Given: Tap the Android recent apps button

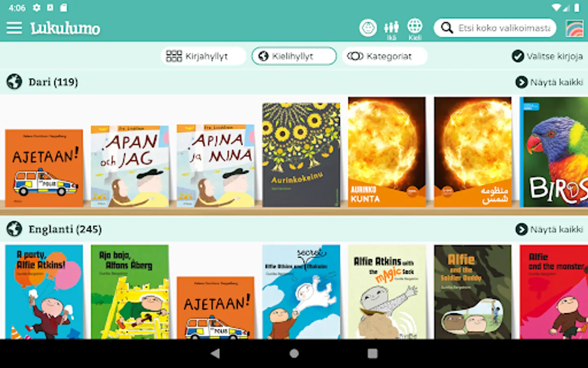Looking at the screenshot, I should tap(372, 353).
